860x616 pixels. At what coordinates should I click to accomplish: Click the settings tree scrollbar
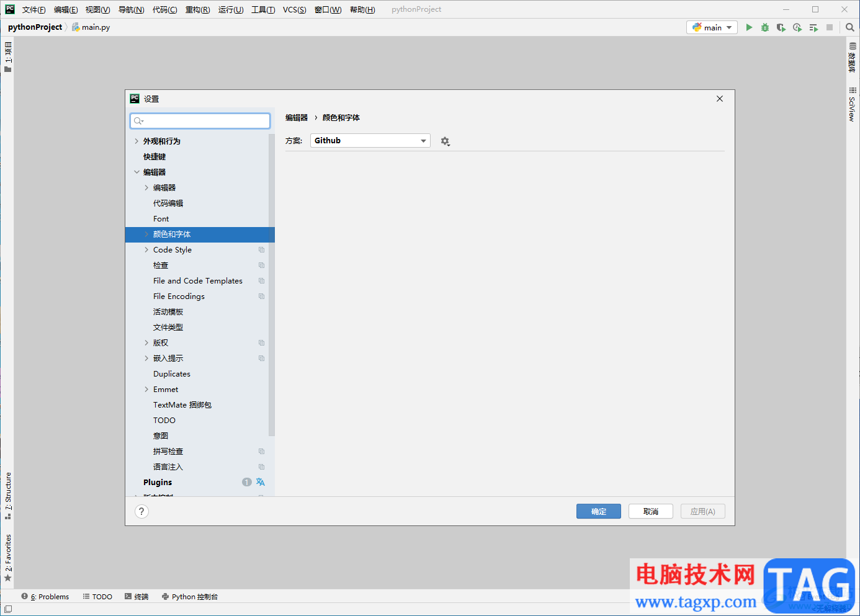point(271,285)
